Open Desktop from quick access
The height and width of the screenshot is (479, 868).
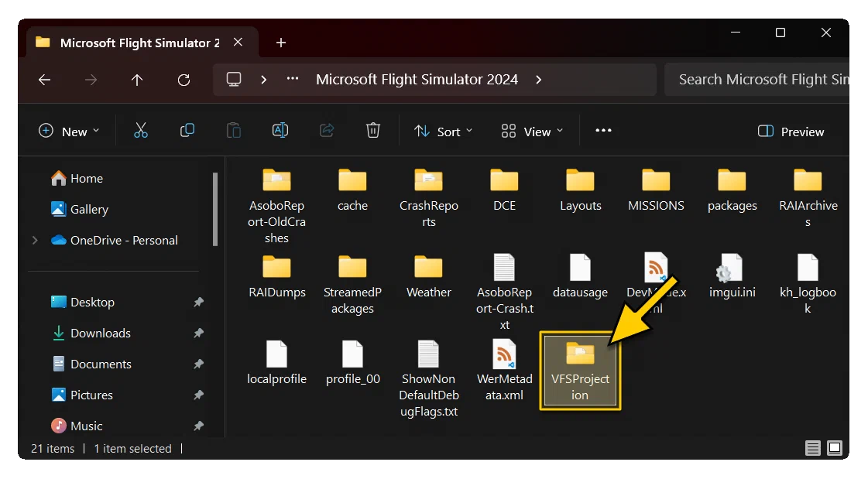pos(83,303)
